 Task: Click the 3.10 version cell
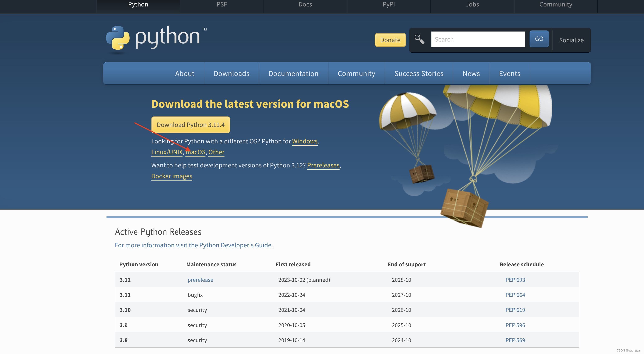coord(125,310)
